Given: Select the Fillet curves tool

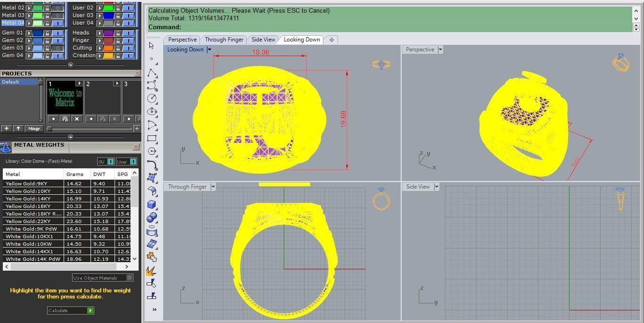Looking at the screenshot, I should (x=152, y=165).
